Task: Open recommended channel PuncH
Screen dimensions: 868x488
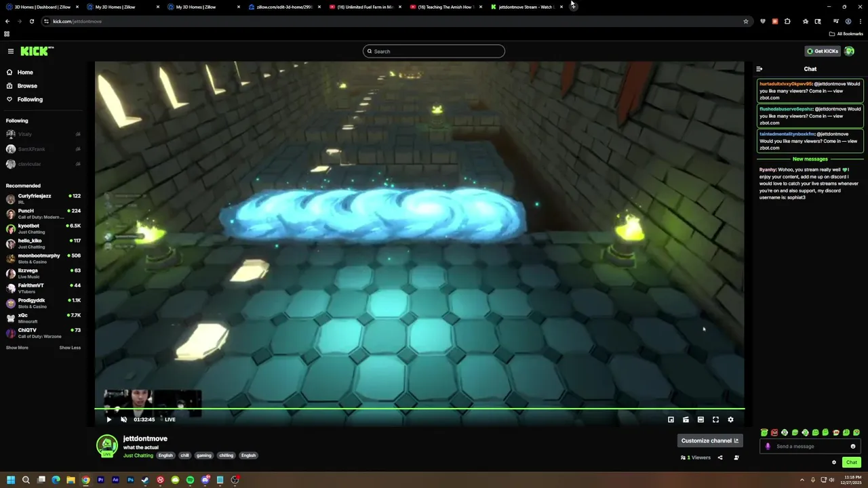Action: [43, 213]
